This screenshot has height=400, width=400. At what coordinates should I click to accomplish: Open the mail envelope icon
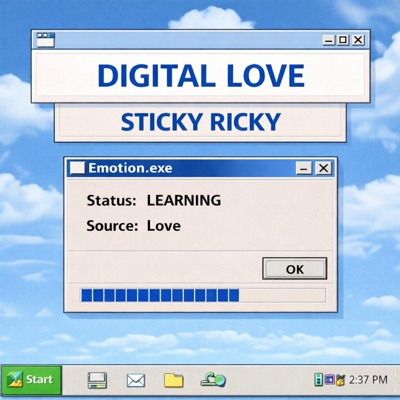[x=136, y=380]
